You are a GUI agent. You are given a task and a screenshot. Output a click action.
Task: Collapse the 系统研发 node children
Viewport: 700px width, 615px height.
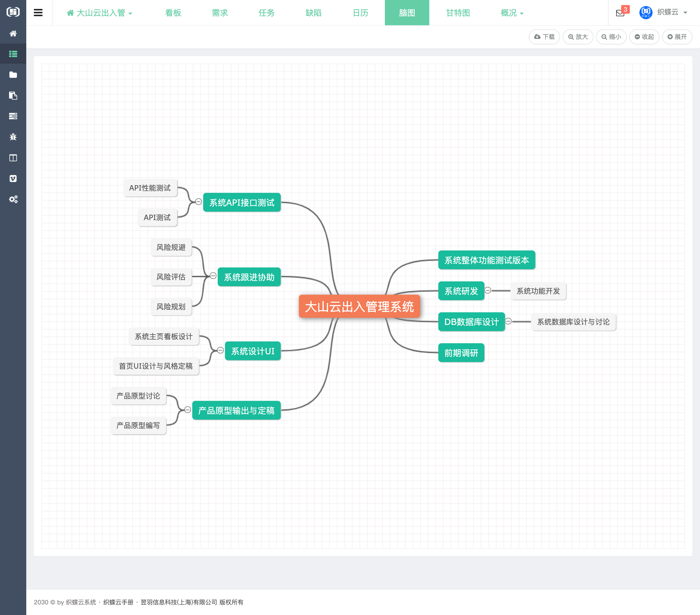[x=488, y=290]
